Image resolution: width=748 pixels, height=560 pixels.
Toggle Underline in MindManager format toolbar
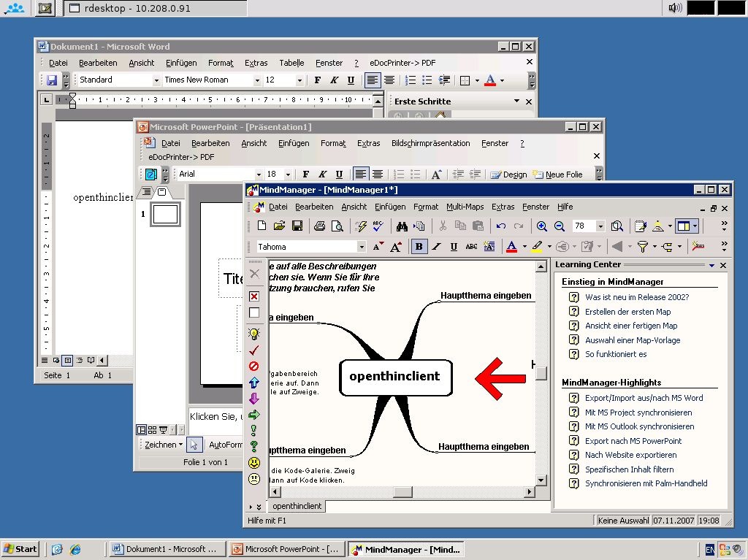tap(454, 247)
